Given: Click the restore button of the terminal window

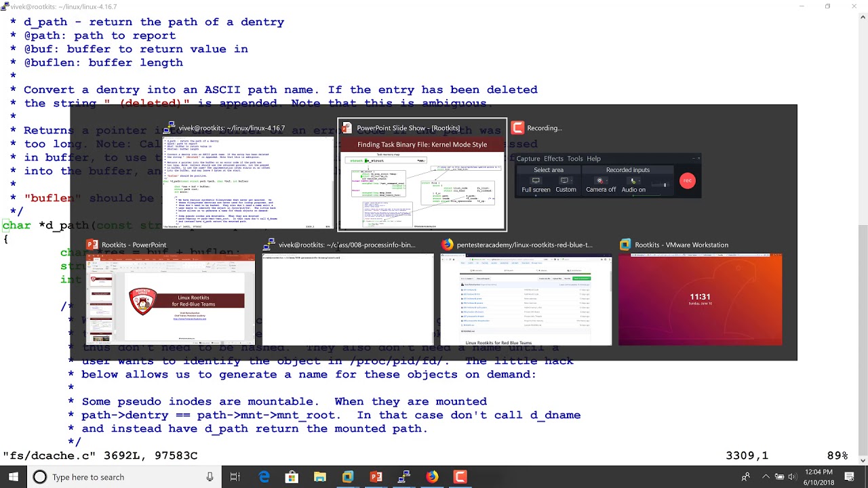Looking at the screenshot, I should 827,6.
